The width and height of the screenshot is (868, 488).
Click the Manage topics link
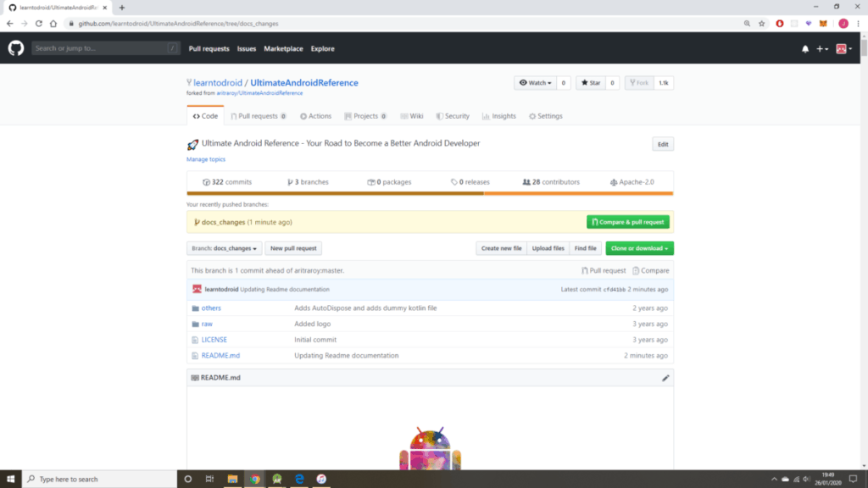(x=206, y=159)
